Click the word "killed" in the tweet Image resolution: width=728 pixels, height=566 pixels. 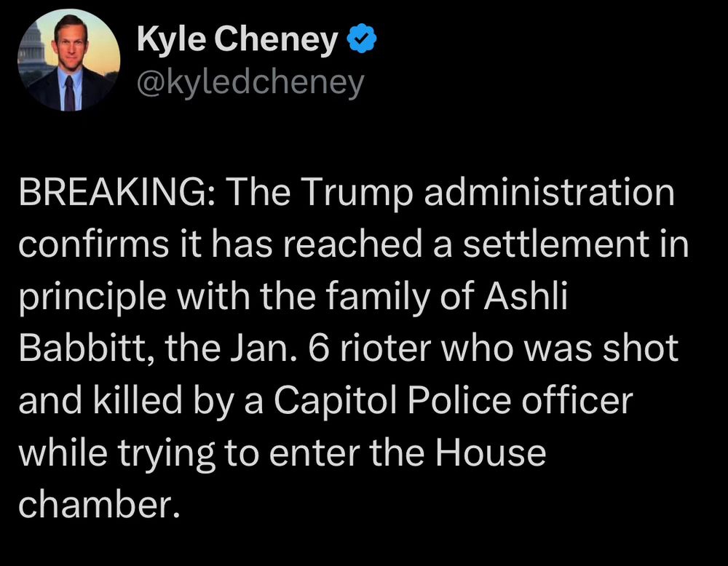tap(138, 400)
